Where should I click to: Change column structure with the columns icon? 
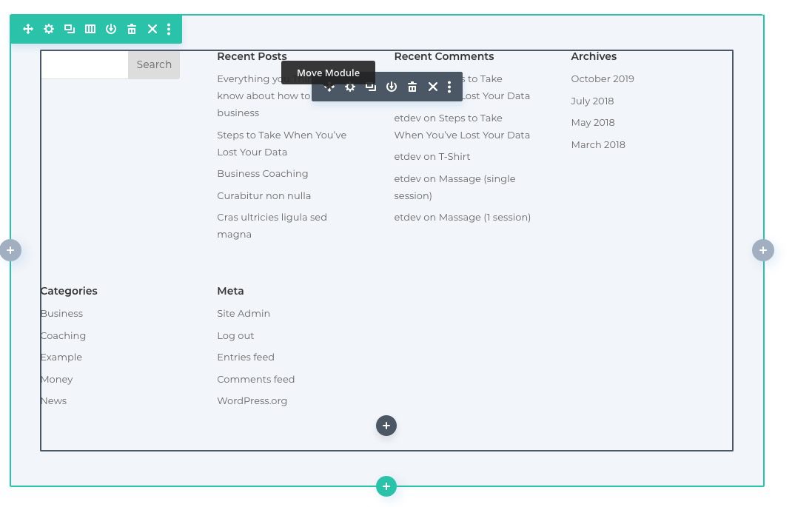pos(90,29)
